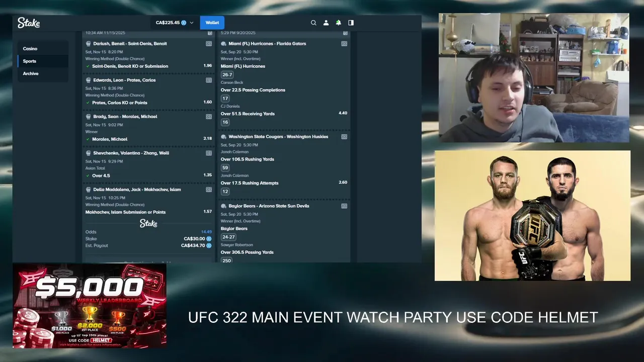Image resolution: width=644 pixels, height=362 pixels.
Task: Select Sports in the sidebar
Action: (43, 61)
